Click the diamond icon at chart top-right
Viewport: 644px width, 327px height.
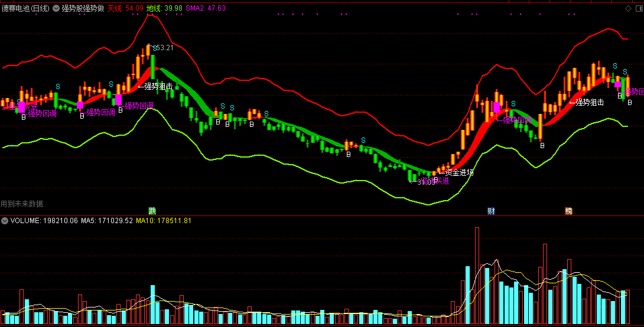pos(628,8)
